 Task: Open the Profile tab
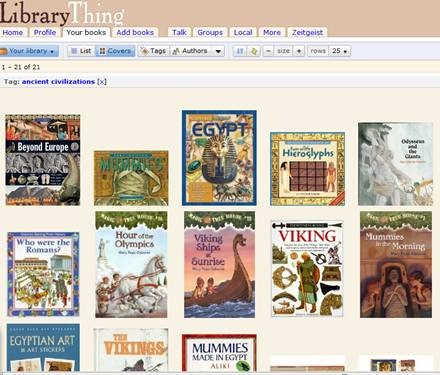pos(45,32)
